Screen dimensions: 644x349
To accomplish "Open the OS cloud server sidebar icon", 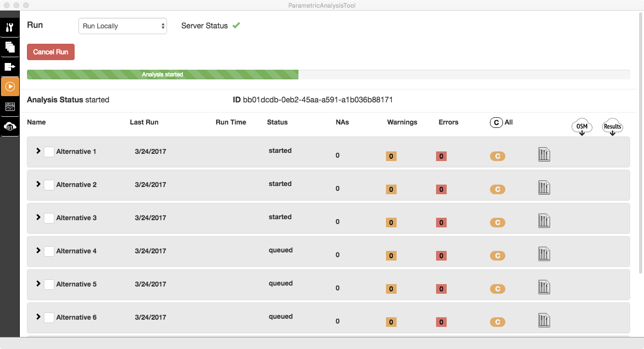I will [10, 126].
